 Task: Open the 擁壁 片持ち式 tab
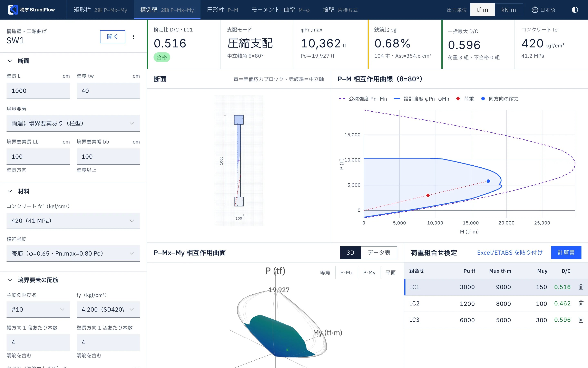(x=340, y=10)
